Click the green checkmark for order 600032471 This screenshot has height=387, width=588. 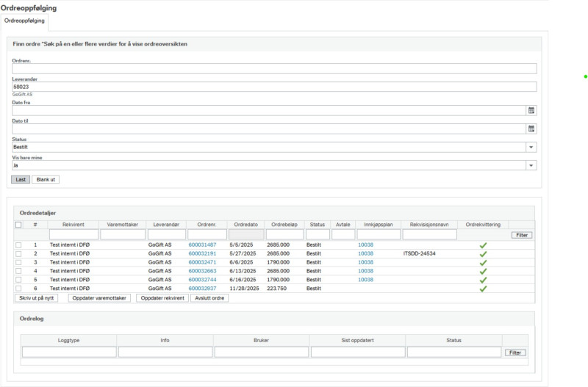pos(483,263)
